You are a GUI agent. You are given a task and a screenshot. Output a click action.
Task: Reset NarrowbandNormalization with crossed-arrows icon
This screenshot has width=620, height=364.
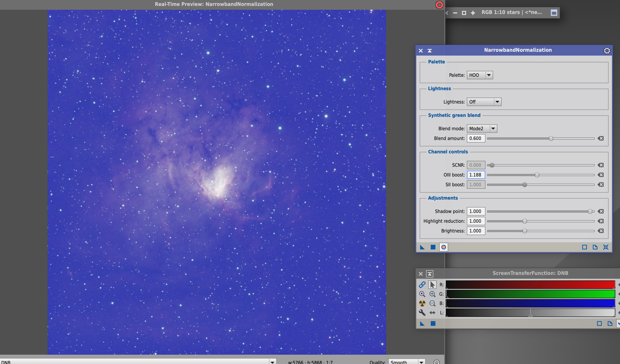tap(606, 247)
